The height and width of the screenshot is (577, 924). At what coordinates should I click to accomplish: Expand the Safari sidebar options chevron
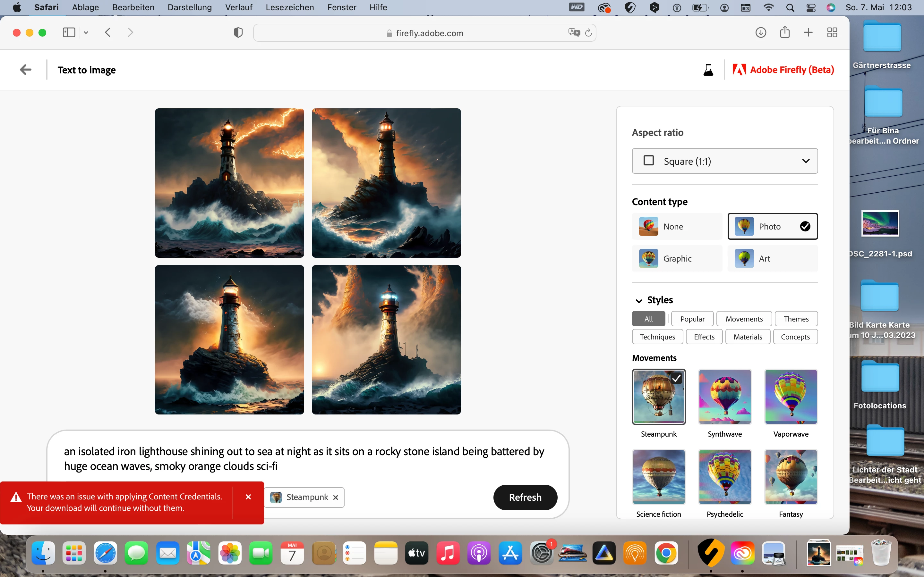(x=86, y=33)
